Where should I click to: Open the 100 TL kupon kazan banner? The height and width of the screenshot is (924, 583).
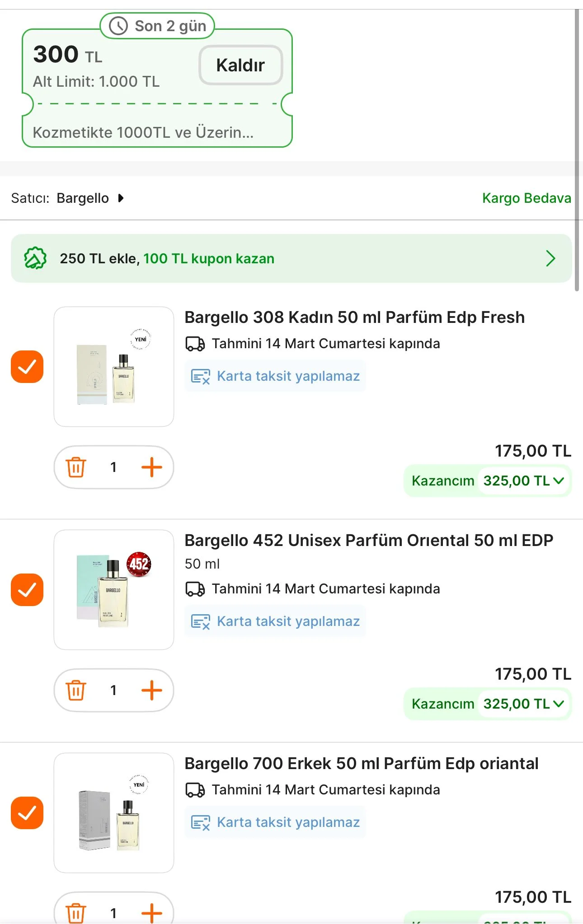click(550, 258)
